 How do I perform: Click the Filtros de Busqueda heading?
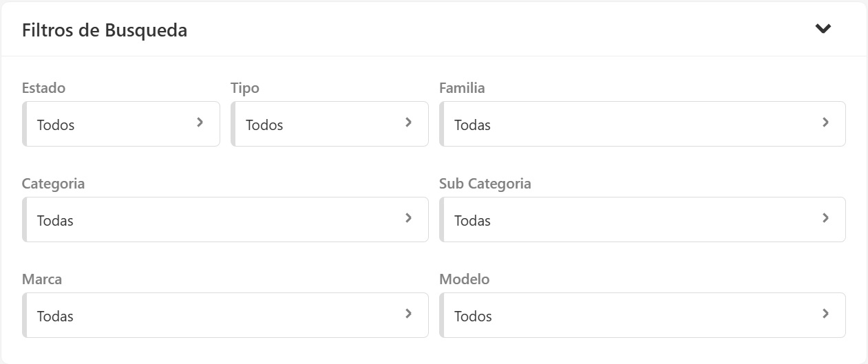coord(105,30)
